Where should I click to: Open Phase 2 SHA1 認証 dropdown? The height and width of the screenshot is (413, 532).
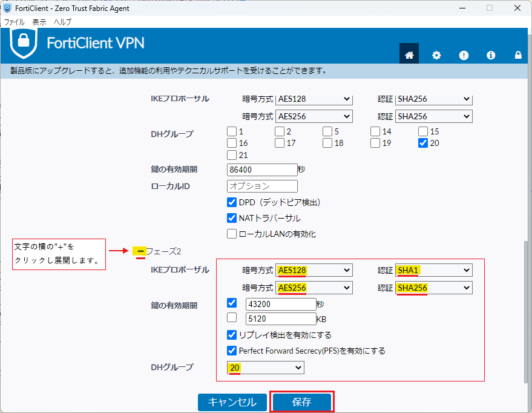point(433,270)
